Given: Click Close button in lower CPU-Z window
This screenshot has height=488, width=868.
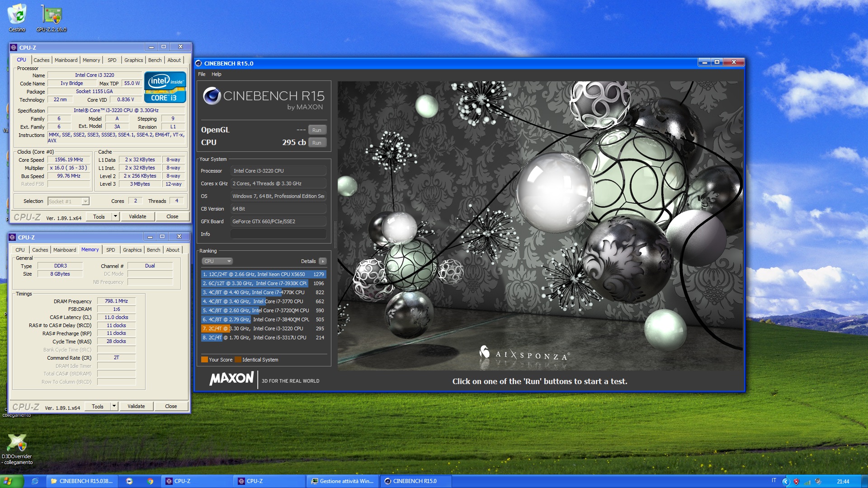Looking at the screenshot, I should [171, 406].
